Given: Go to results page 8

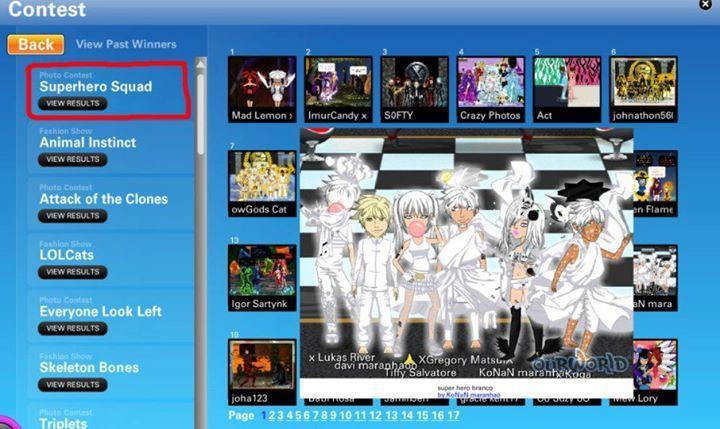Looking at the screenshot, I should click(324, 416).
